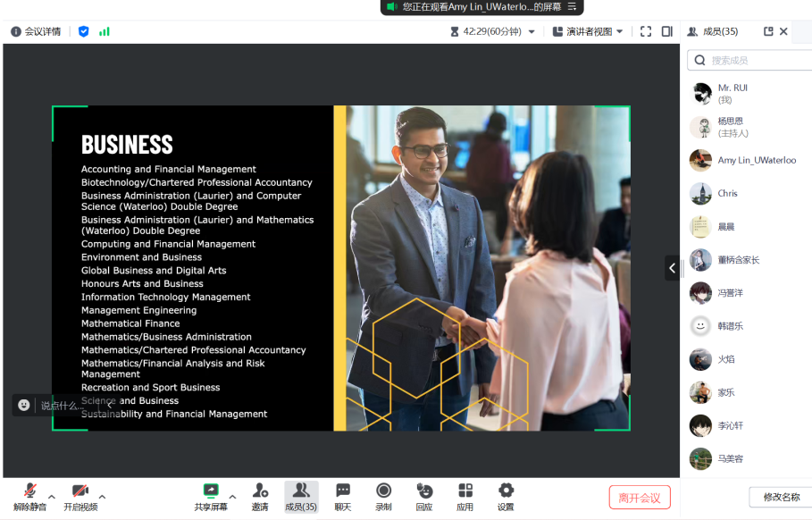Open the chat (聊天) icon
812x520 pixels.
[x=342, y=497]
